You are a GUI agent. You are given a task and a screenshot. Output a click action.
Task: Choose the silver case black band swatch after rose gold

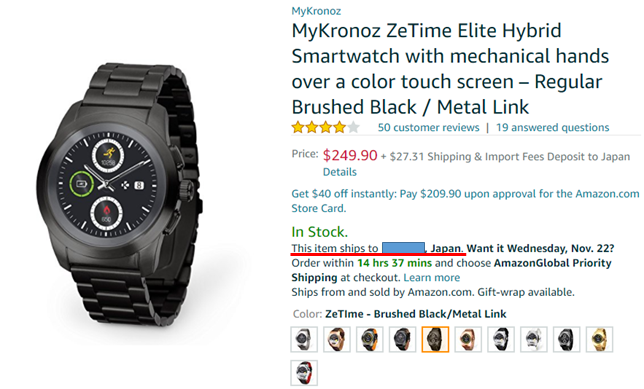[501, 339]
